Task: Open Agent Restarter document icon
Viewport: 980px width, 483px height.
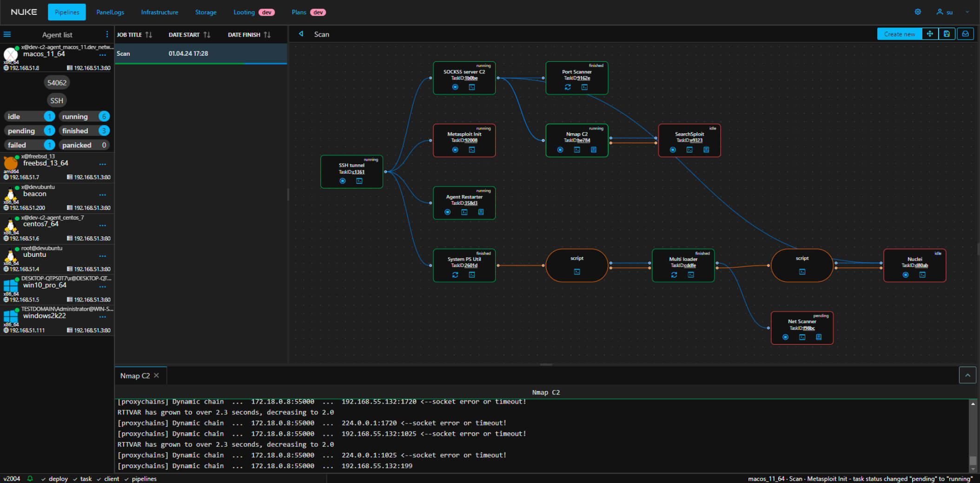Action: click(481, 212)
